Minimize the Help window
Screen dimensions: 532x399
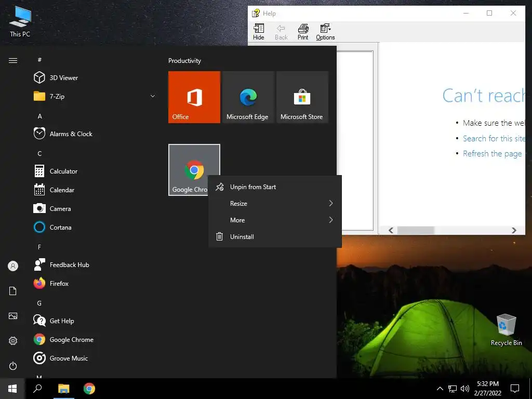pyautogui.click(x=466, y=13)
